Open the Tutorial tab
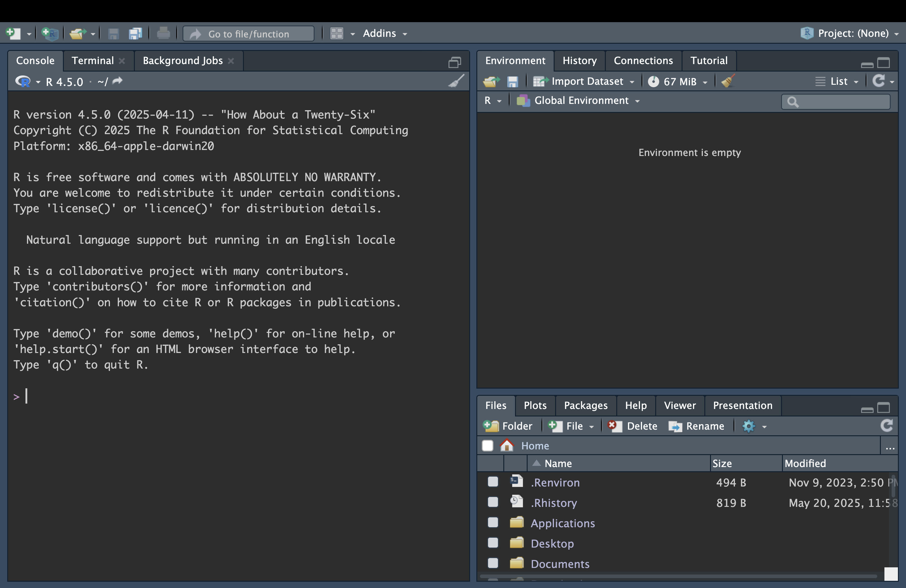Image resolution: width=906 pixels, height=588 pixels. (x=709, y=60)
